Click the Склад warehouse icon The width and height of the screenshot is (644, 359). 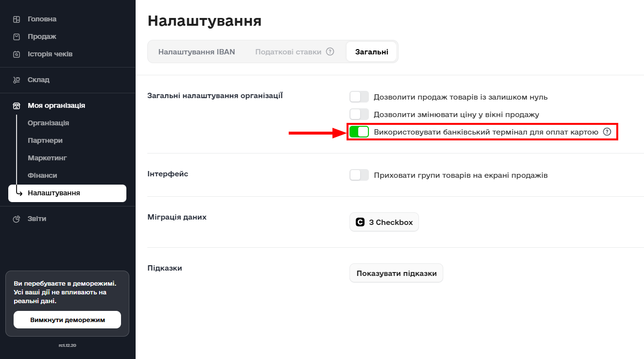(17, 80)
